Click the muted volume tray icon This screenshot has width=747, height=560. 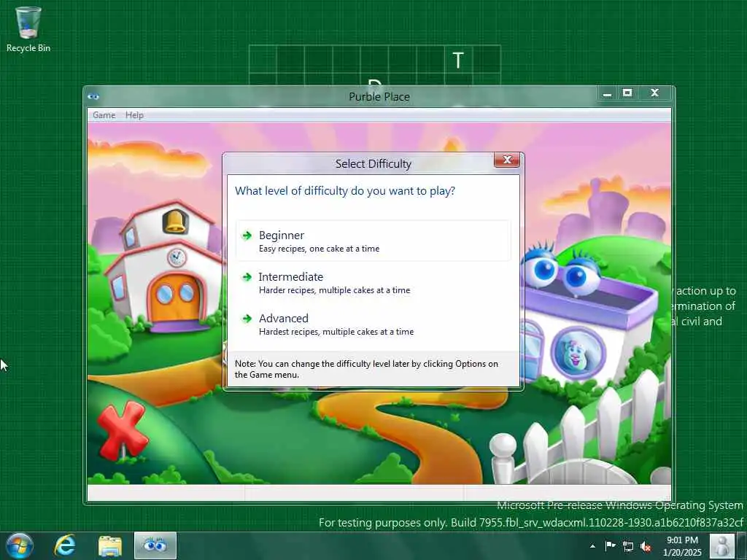646,546
